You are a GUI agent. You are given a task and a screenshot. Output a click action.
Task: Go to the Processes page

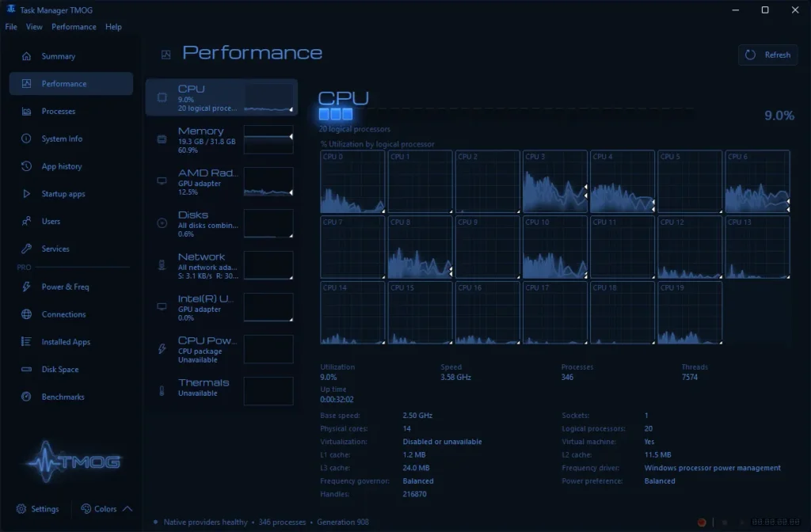tap(70, 111)
